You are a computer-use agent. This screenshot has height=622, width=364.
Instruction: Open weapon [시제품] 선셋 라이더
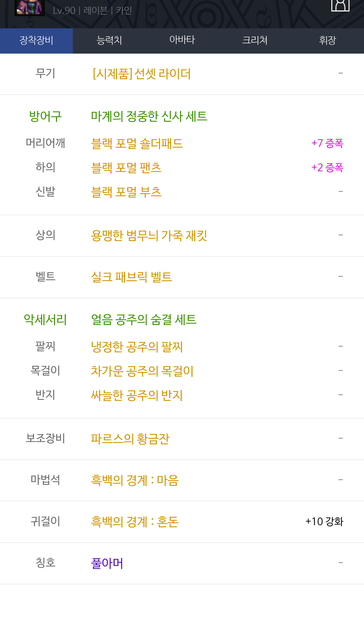point(142,74)
